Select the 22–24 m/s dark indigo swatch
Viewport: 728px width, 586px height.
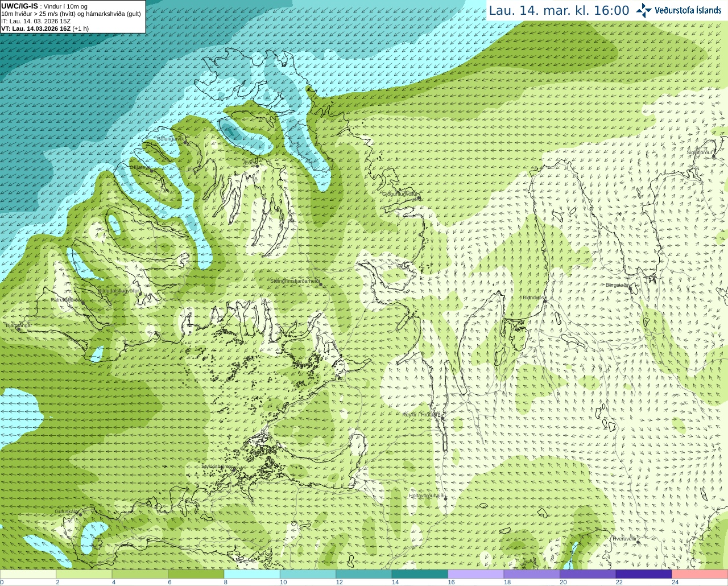point(644,574)
